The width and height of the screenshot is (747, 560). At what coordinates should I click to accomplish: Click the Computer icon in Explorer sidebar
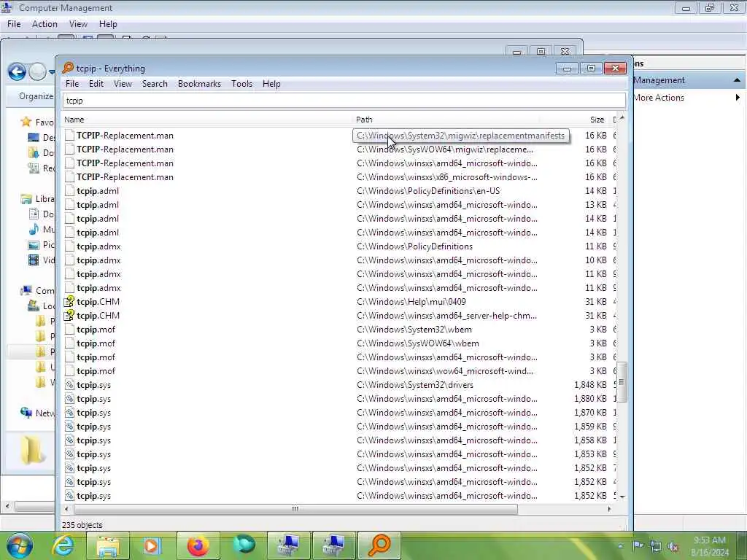pos(26,290)
